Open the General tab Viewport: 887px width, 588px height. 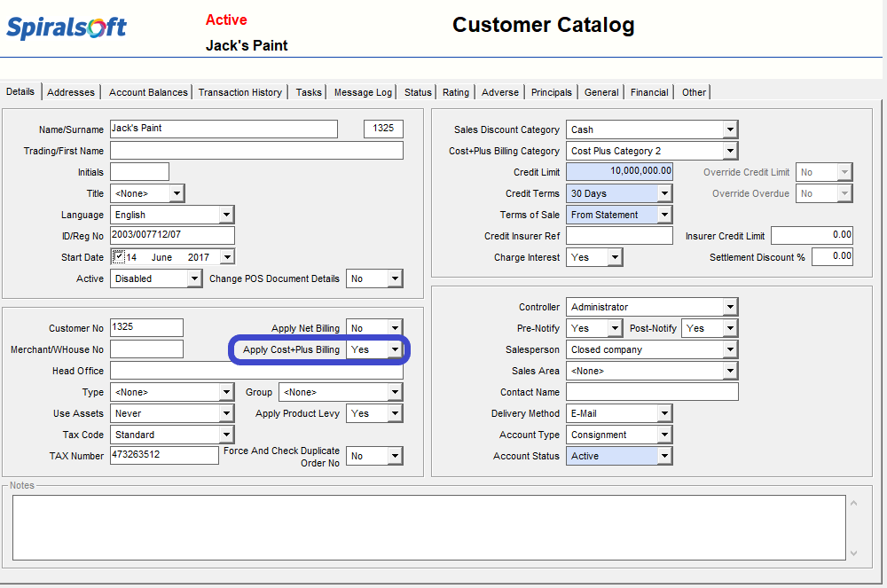pos(601,92)
